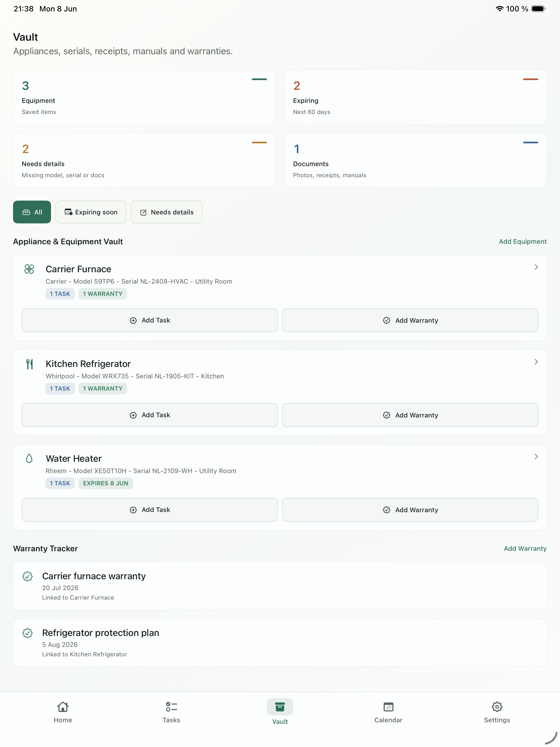Click the 5 Aug 2026 warranty date
The image size is (560, 747).
(x=60, y=645)
